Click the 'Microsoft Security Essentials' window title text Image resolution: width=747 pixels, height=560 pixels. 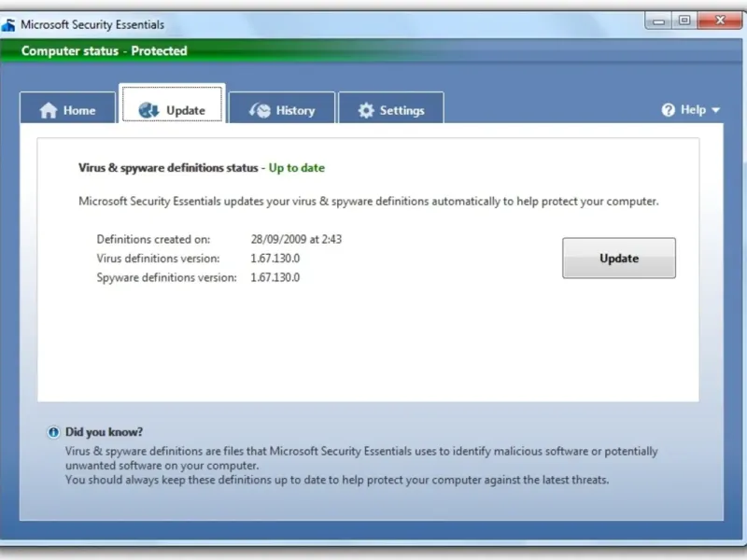point(92,25)
